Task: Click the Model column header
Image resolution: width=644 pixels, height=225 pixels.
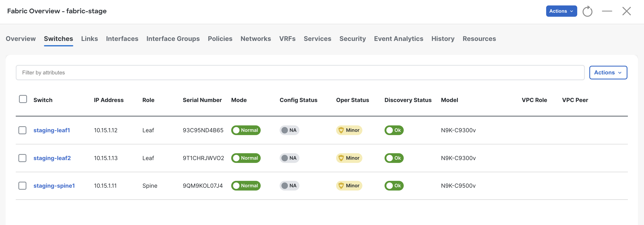Action: [x=450, y=100]
